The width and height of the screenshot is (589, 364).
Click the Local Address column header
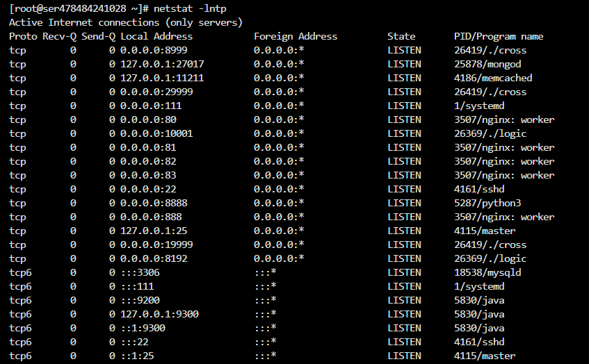(156, 36)
